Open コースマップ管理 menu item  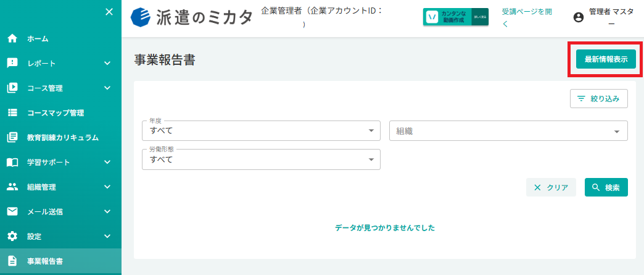[61, 113]
